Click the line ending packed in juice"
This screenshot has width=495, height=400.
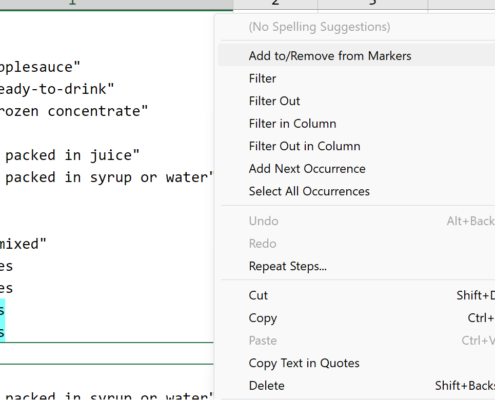click(72, 155)
